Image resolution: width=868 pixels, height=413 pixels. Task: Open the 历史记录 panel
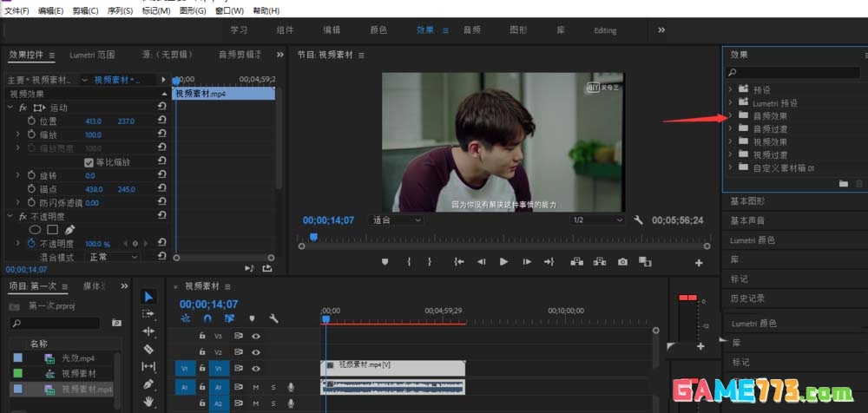click(x=748, y=298)
